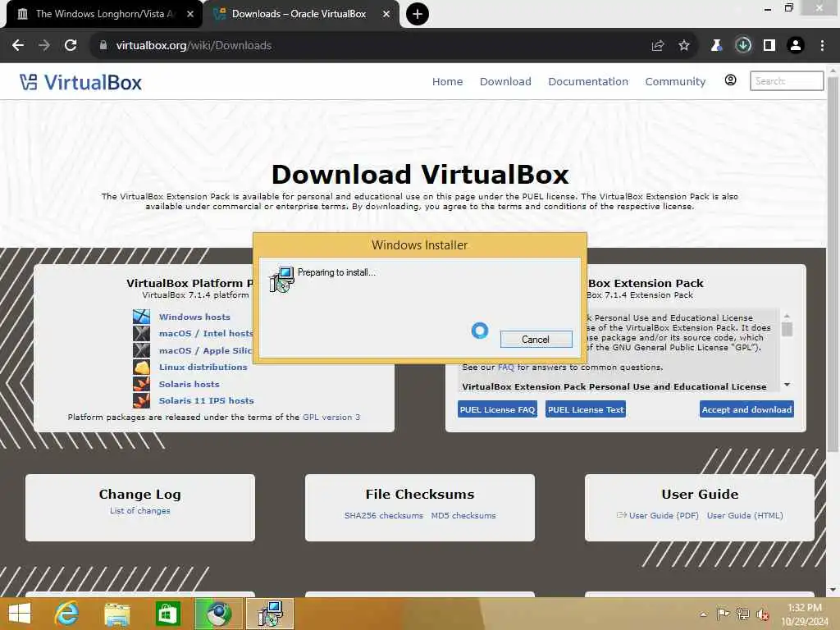Screen dimensions: 840x630
Task: Click the Windows hosts icon
Action: tap(141, 317)
